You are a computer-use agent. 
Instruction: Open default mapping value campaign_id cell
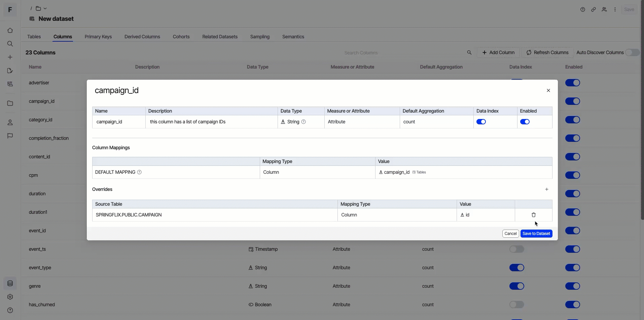(464, 172)
